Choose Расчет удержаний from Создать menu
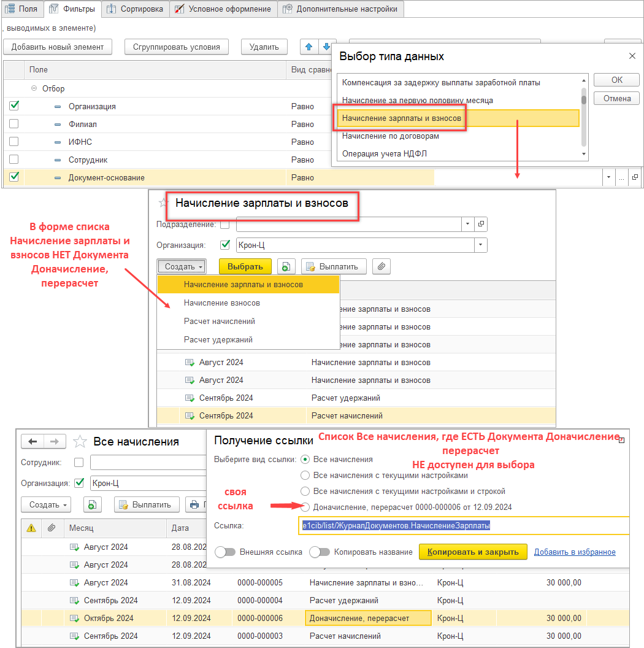Image resolution: width=644 pixels, height=648 pixels. (x=248, y=340)
